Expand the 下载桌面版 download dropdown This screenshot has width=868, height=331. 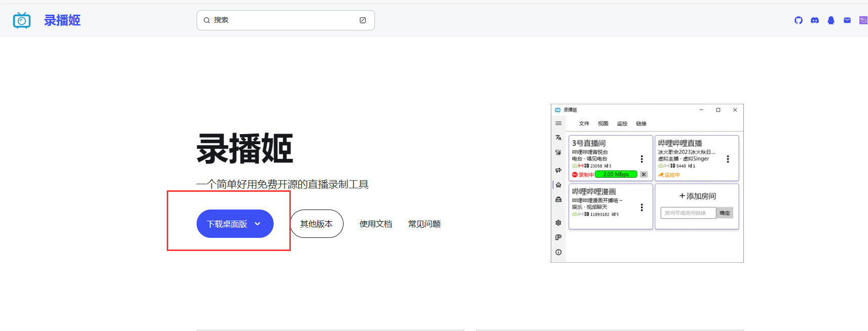point(257,224)
